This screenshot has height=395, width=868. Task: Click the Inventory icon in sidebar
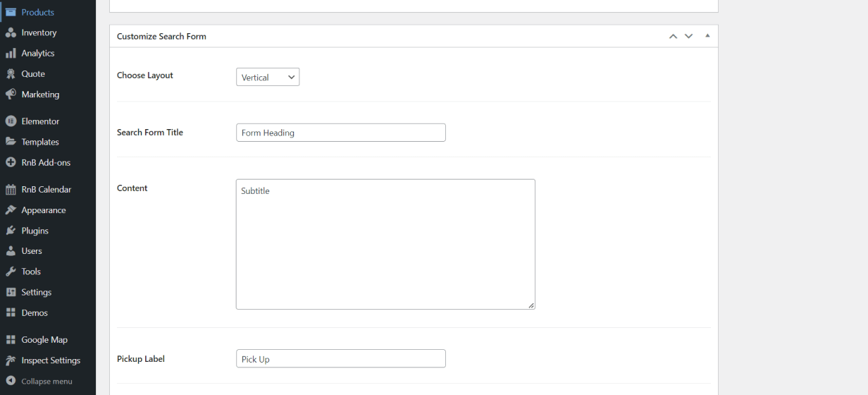click(11, 32)
